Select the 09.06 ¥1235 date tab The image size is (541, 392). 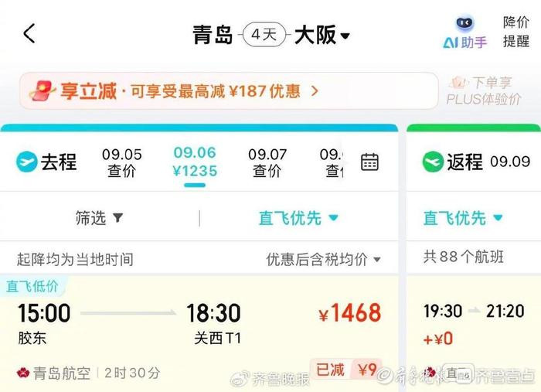(x=195, y=162)
